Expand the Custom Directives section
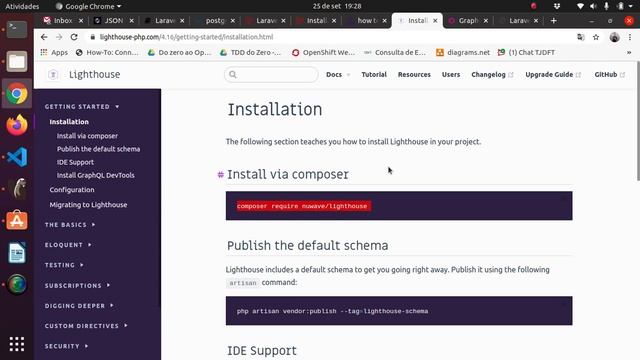The height and width of the screenshot is (360, 640). point(86,326)
